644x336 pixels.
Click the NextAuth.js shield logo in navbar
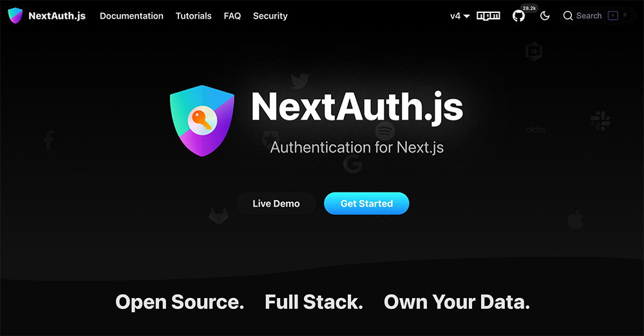coord(15,15)
